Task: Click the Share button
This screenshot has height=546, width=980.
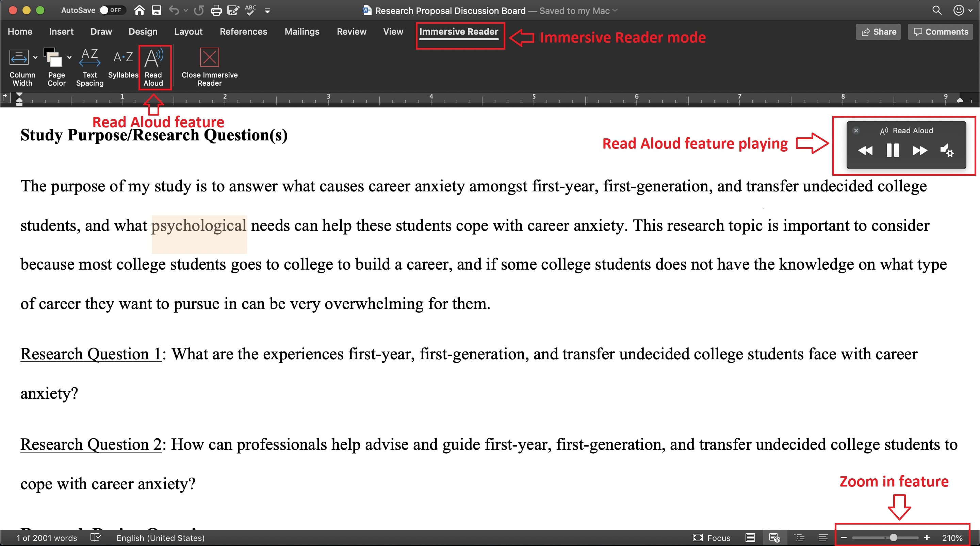Action: coord(878,32)
